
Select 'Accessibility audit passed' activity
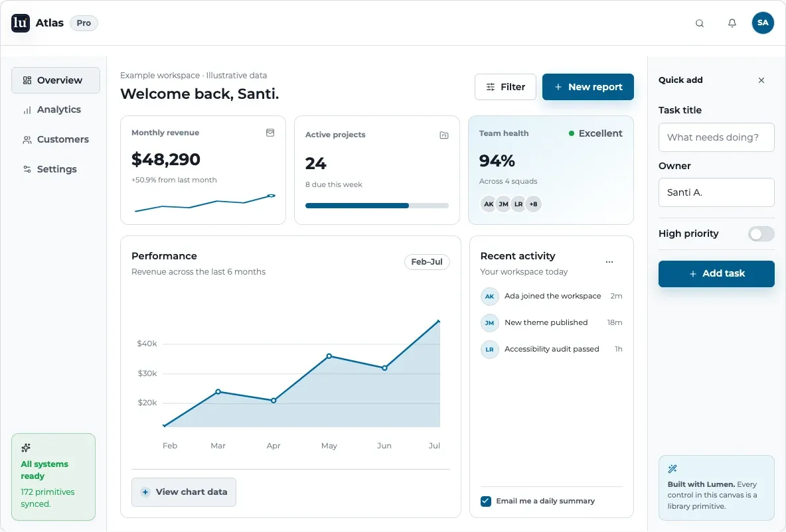point(552,349)
